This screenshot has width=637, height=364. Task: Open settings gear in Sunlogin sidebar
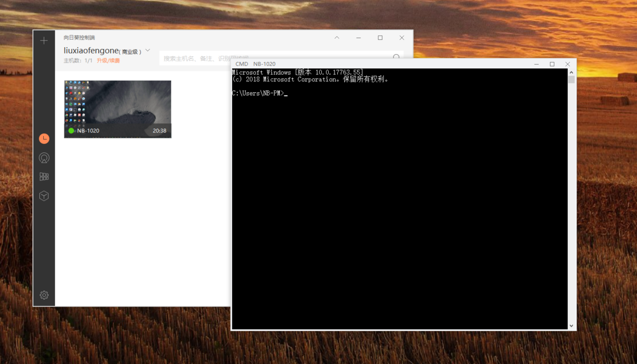pyautogui.click(x=44, y=295)
